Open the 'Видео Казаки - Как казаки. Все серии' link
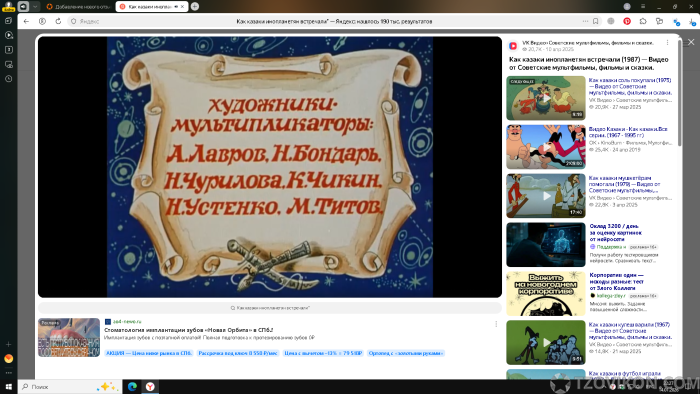 click(x=628, y=132)
